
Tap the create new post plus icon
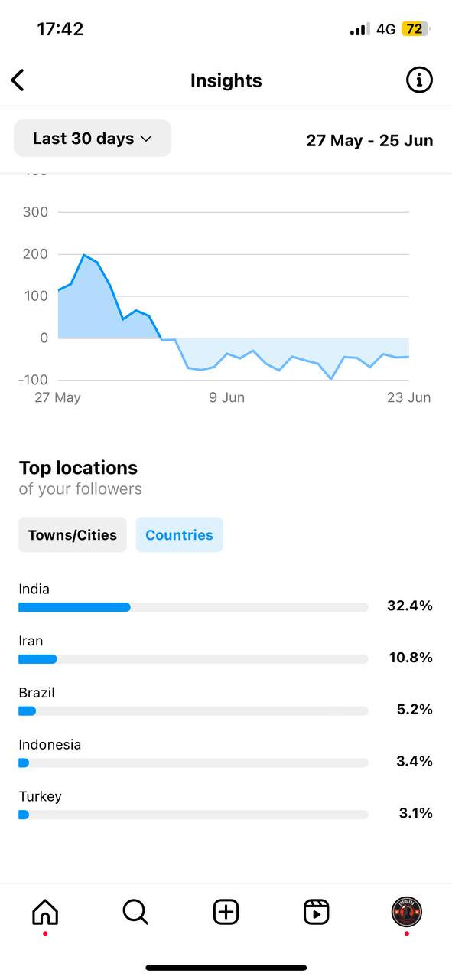[226, 912]
